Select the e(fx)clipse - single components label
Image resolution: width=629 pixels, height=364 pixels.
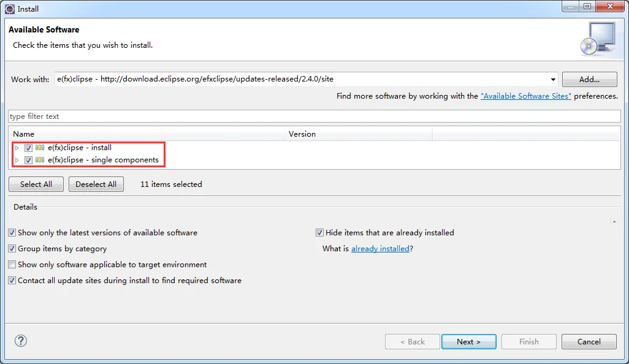click(x=103, y=159)
